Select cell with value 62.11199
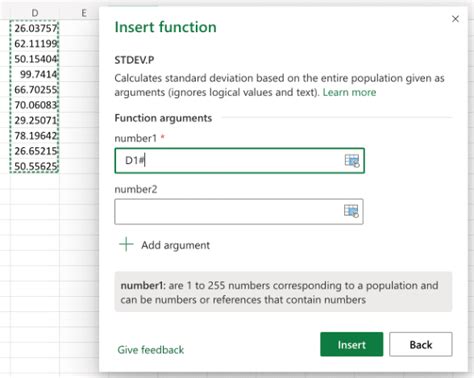Viewport: 474px width, 378px height. [x=35, y=44]
